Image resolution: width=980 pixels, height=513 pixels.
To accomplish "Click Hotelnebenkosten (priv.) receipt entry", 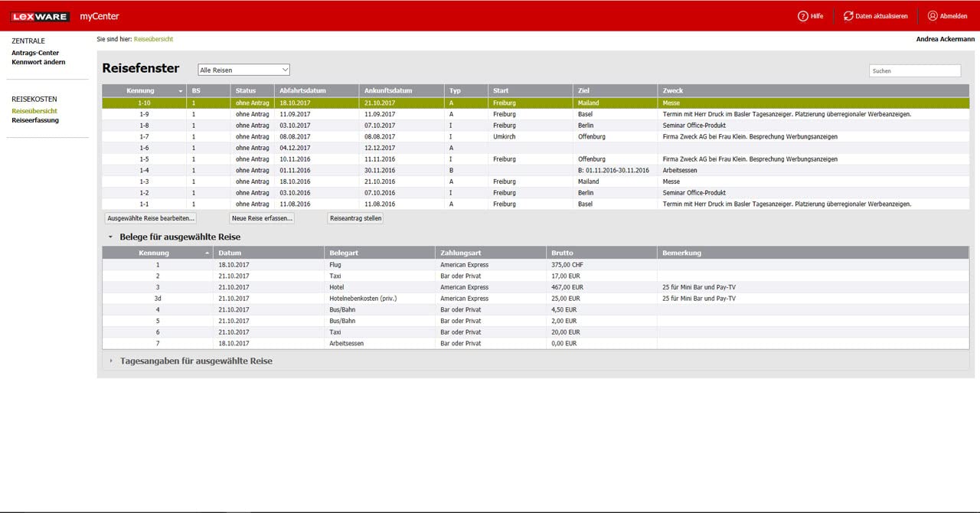I will [363, 299].
